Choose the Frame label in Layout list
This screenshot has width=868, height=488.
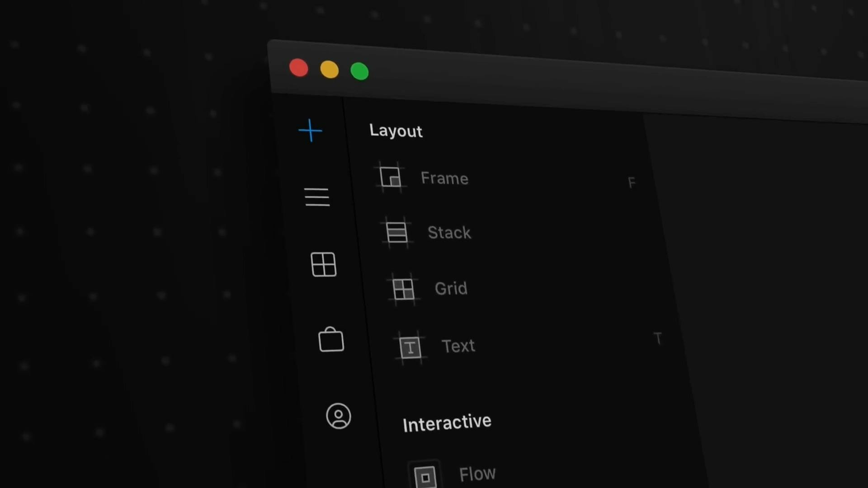pyautogui.click(x=444, y=178)
